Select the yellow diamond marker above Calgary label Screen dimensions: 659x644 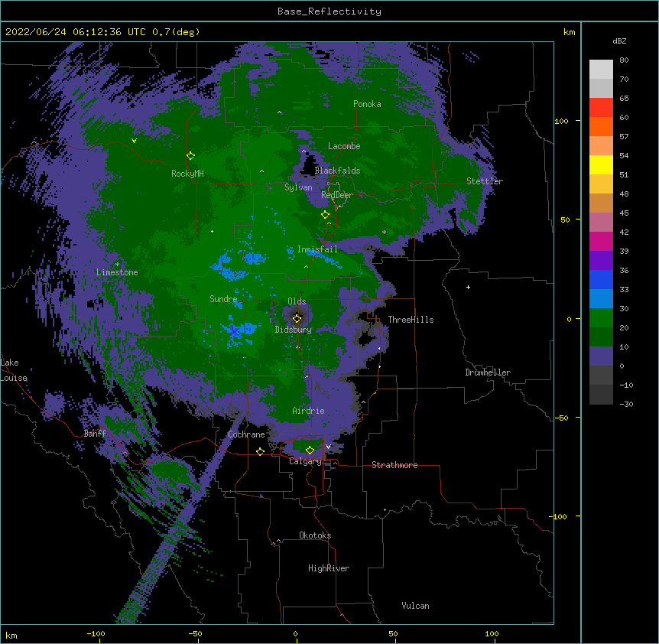(310, 450)
